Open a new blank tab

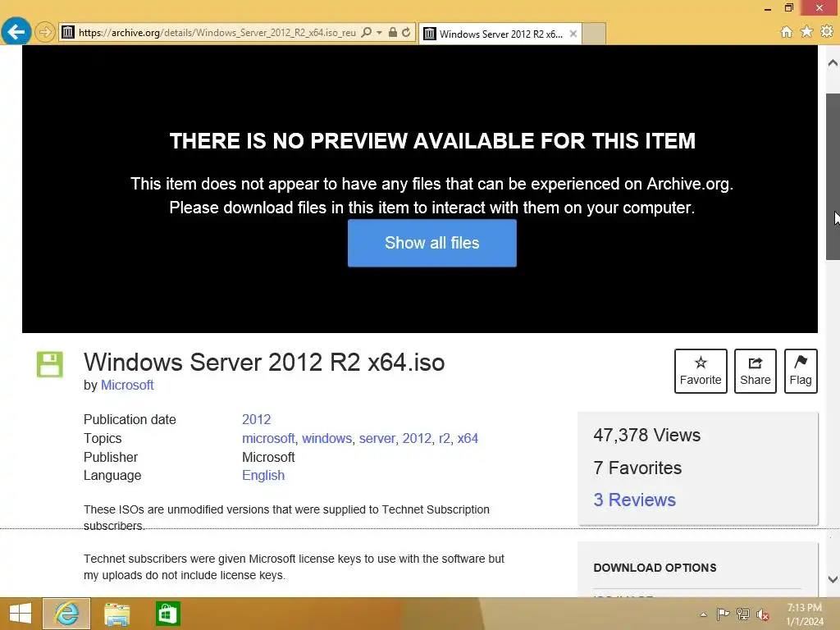pyautogui.click(x=594, y=34)
